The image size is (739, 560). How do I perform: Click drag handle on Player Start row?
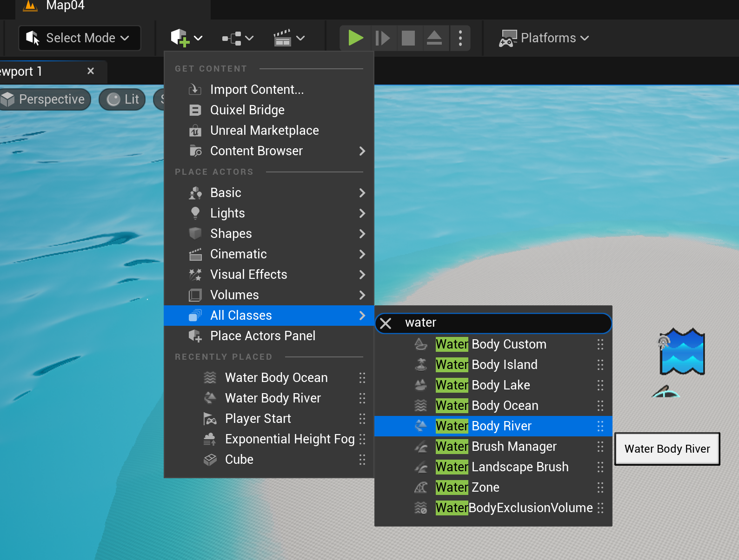point(362,418)
